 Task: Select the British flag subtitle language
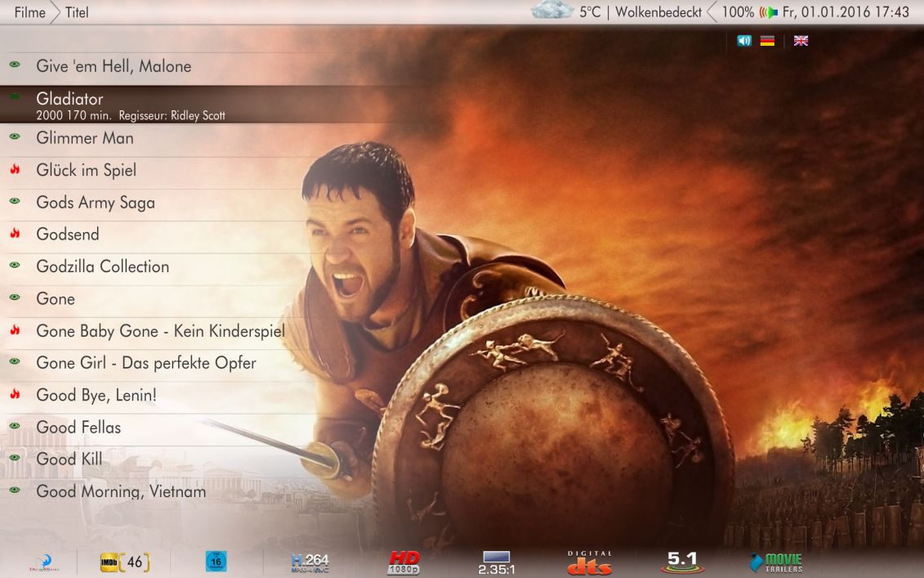pos(801,41)
